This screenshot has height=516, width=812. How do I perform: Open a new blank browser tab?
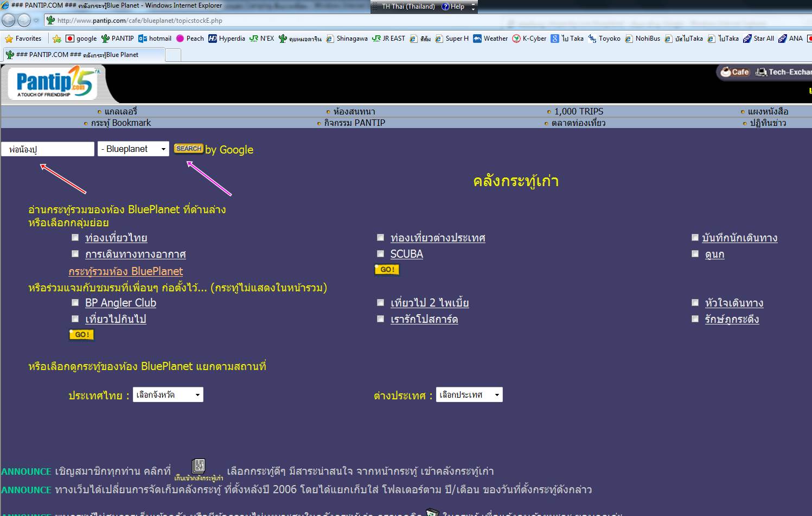pos(172,55)
